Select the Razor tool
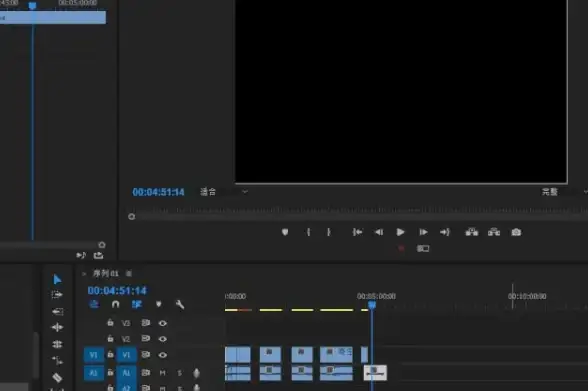The width and height of the screenshot is (588, 391). tap(57, 377)
